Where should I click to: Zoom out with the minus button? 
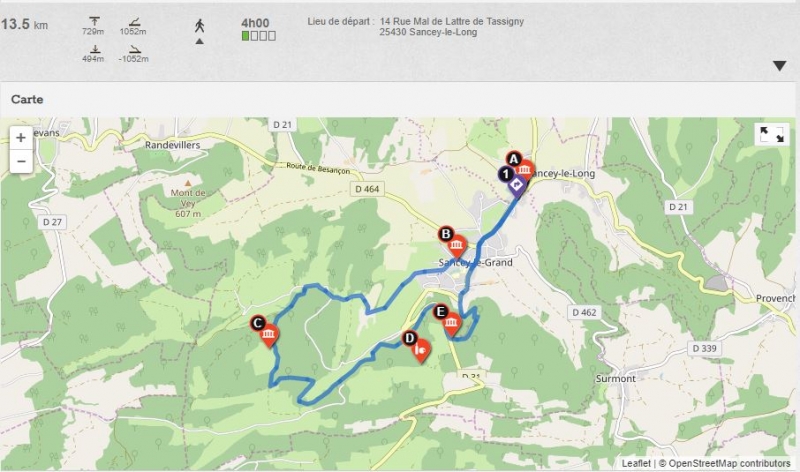pos(21,161)
